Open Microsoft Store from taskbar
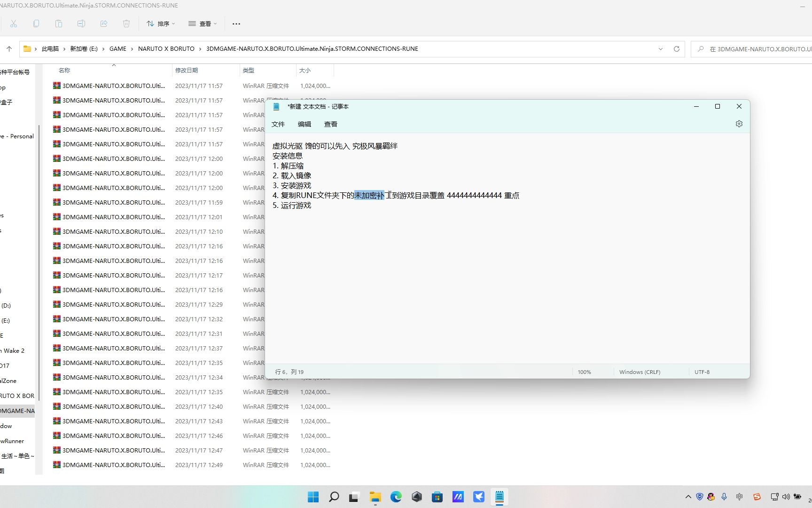The image size is (812, 508). (x=437, y=497)
